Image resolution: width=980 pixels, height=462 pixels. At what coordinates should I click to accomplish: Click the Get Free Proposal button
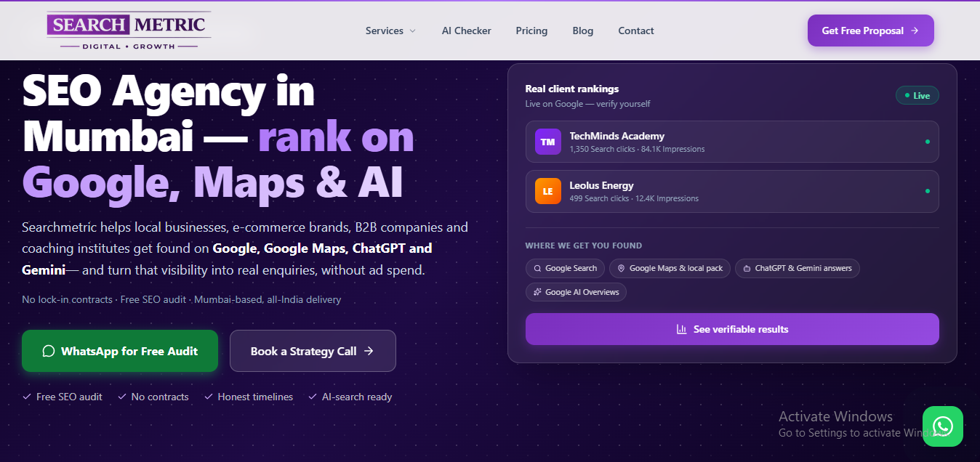pos(870,31)
